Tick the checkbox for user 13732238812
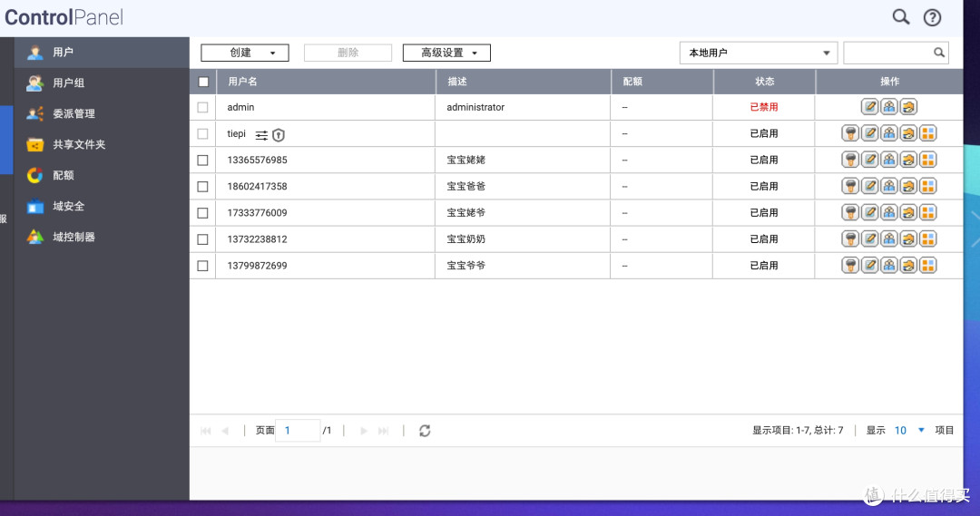Screen dimensions: 980x516 tap(202, 239)
